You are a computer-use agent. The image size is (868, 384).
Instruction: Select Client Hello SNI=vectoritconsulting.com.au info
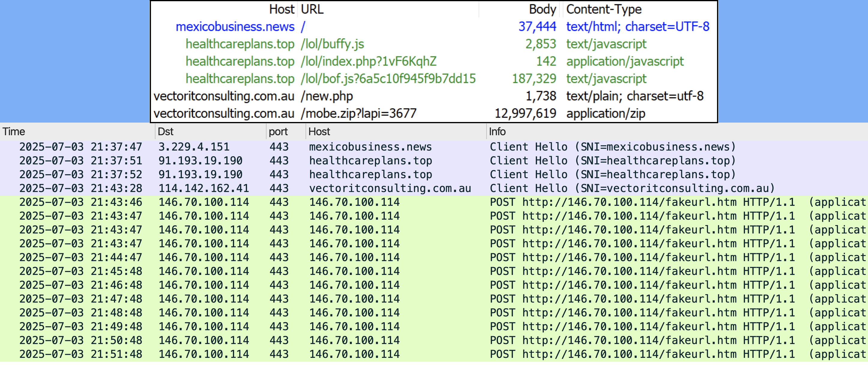632,188
